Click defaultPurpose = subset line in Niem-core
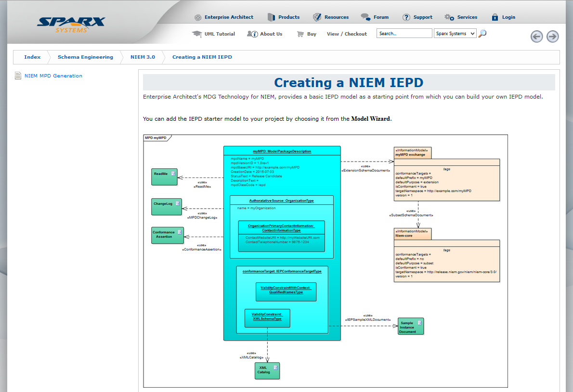Screen dimensions: 573x392 point(414,263)
